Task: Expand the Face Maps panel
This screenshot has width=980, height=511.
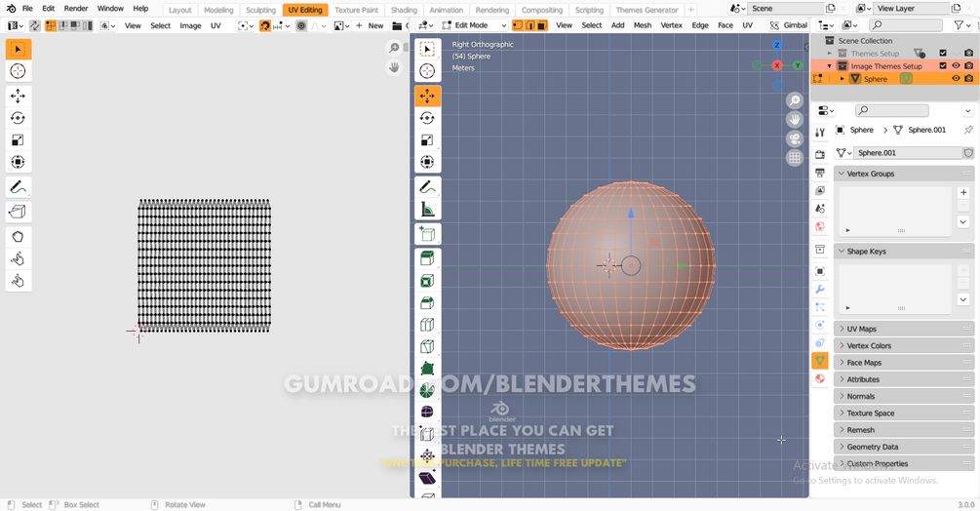Action: point(904,363)
